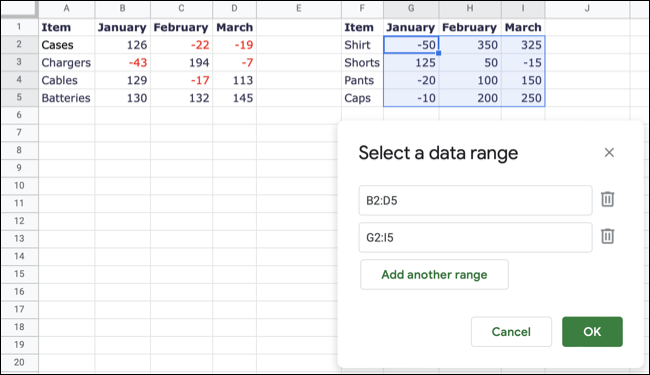Click cell with value 145
Image resolution: width=650 pixels, height=375 pixels.
[234, 98]
